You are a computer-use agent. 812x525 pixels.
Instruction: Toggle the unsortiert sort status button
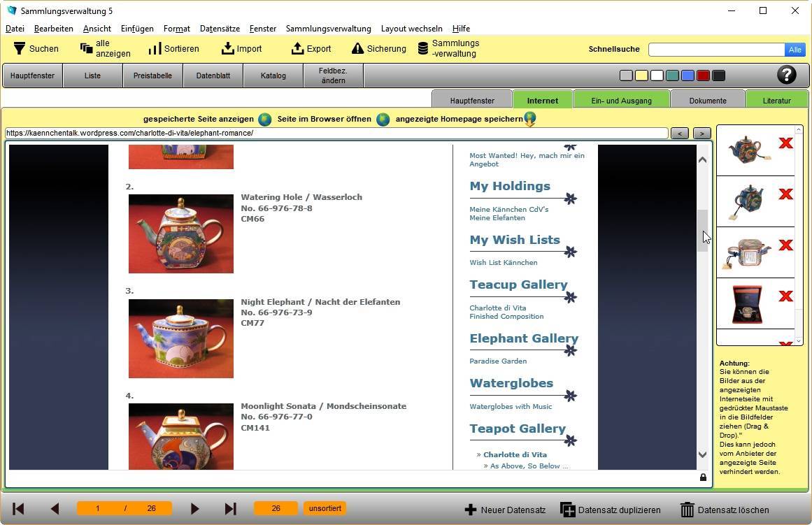click(x=325, y=508)
